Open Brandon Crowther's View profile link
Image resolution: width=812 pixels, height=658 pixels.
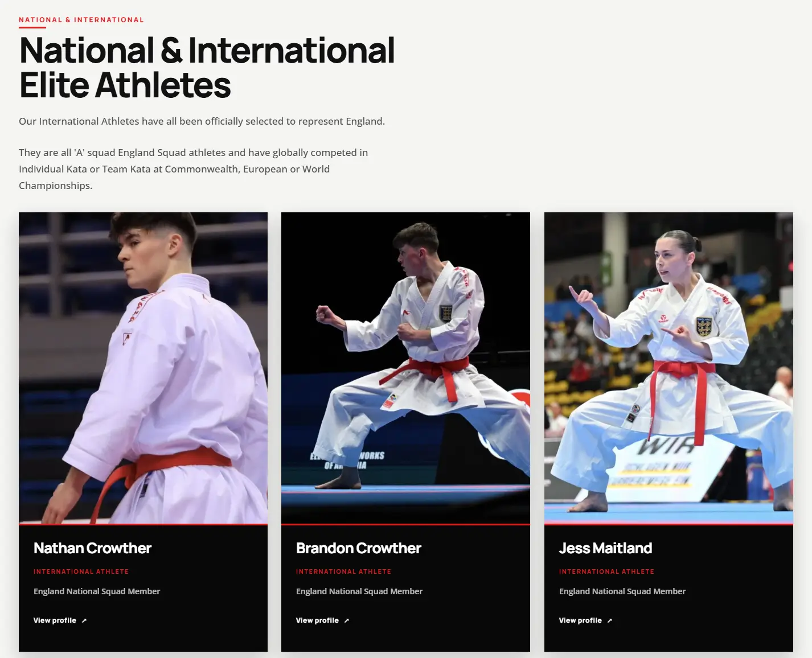click(322, 620)
